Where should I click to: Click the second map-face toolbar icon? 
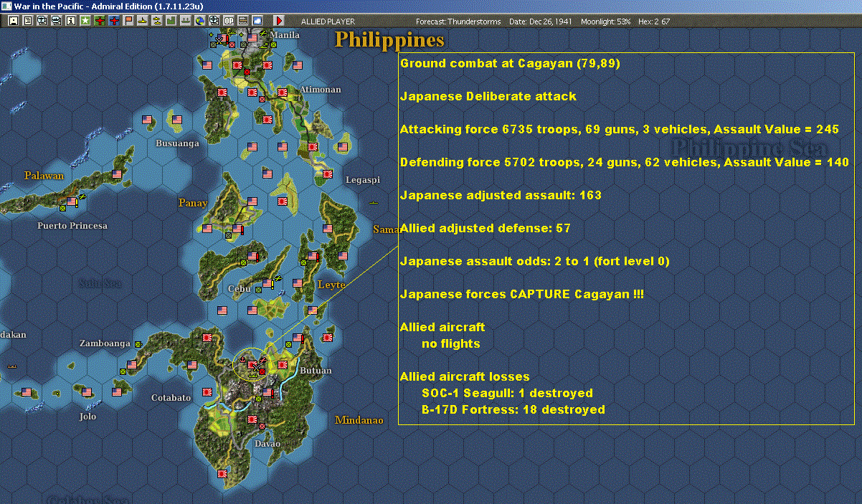click(57, 22)
